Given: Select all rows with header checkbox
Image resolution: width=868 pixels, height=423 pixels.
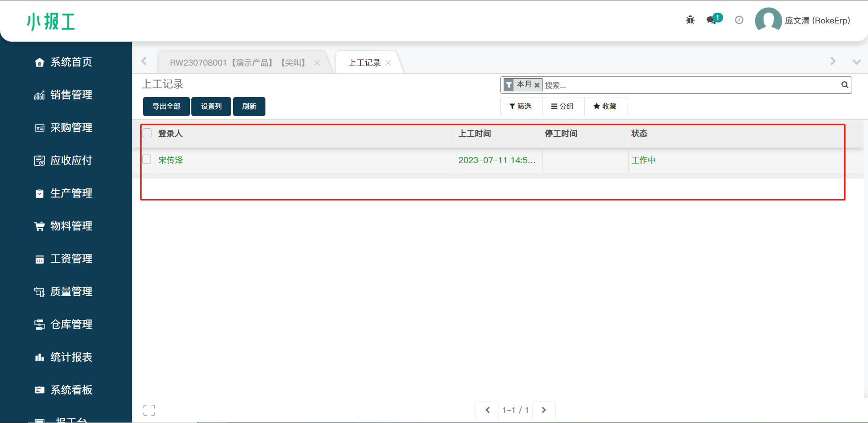Looking at the screenshot, I should pos(147,133).
